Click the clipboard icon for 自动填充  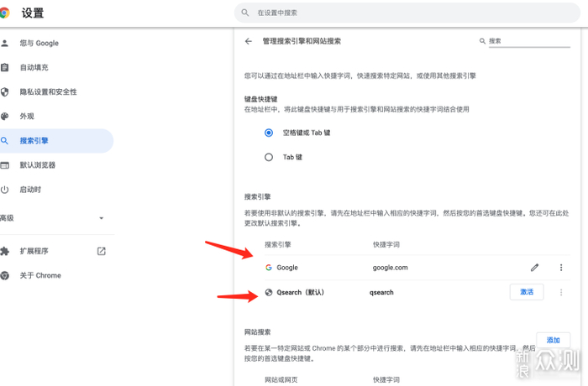pos(4,67)
